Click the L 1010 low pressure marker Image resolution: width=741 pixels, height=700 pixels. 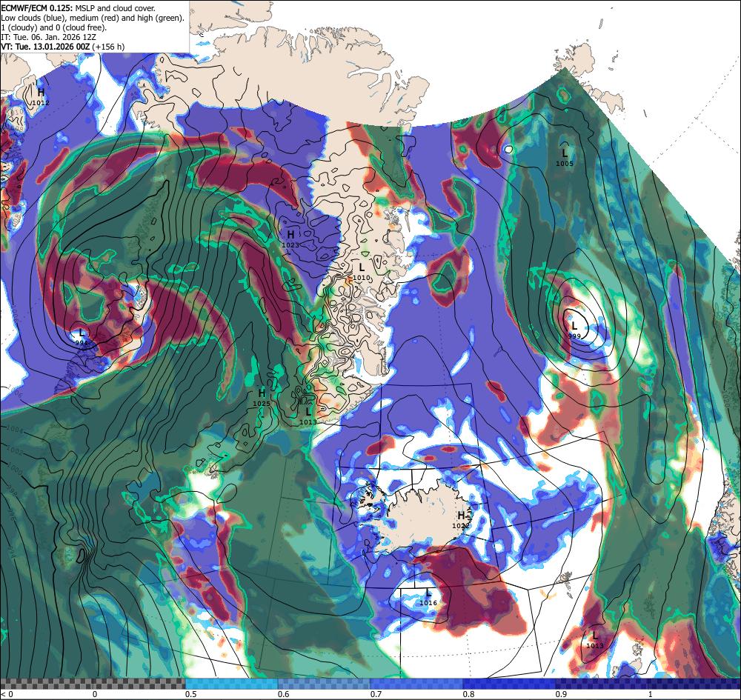tap(362, 272)
